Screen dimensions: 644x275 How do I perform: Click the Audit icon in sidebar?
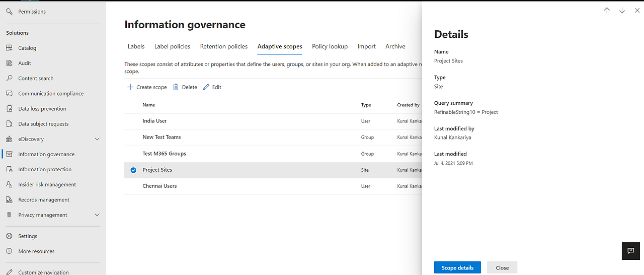coord(9,63)
